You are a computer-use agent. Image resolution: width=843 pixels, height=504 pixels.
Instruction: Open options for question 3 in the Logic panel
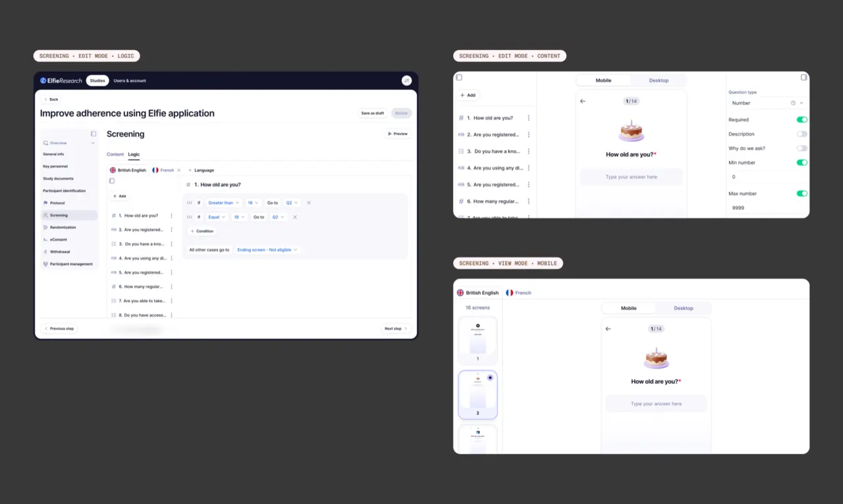[172, 244]
